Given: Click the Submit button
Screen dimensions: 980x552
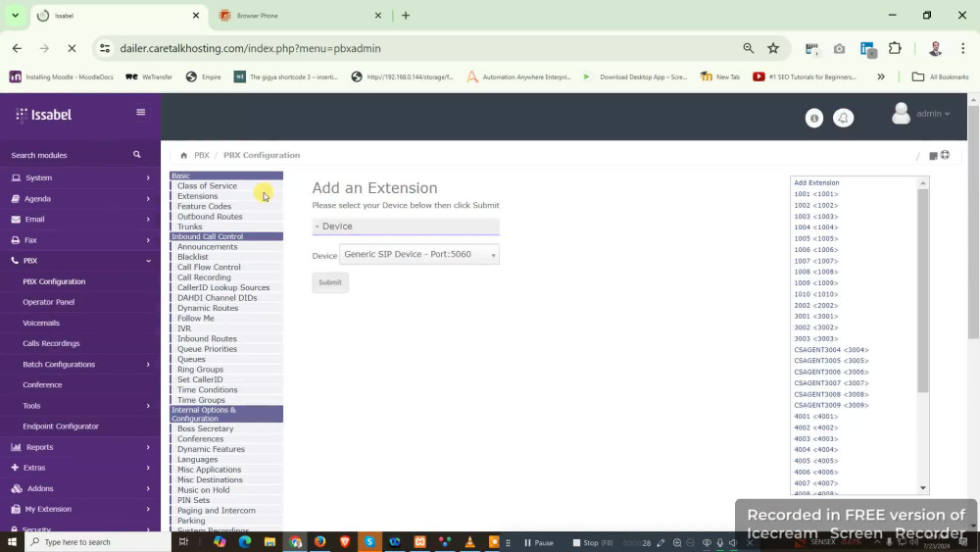Looking at the screenshot, I should pyautogui.click(x=330, y=282).
